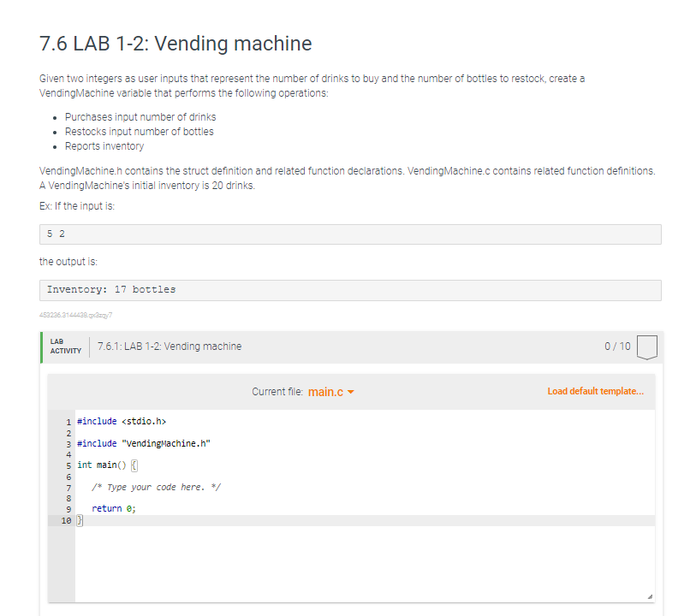Image resolution: width=696 pixels, height=616 pixels.
Task: Click Load default template link
Action: coord(595,391)
